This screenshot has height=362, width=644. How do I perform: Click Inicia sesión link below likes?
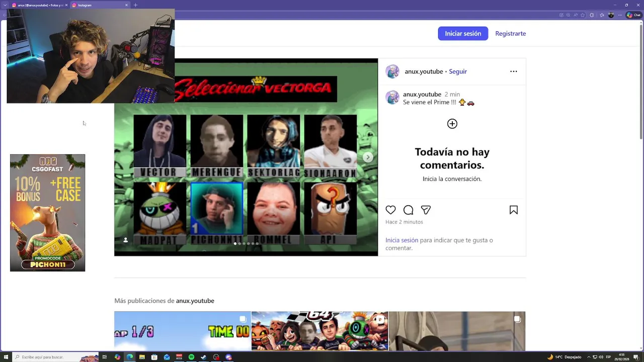point(401,240)
